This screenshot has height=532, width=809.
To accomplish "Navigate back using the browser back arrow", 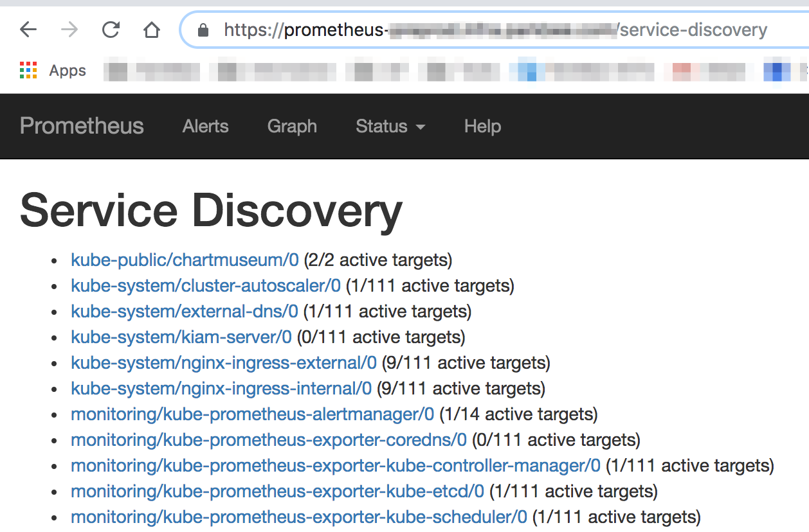I will click(28, 30).
